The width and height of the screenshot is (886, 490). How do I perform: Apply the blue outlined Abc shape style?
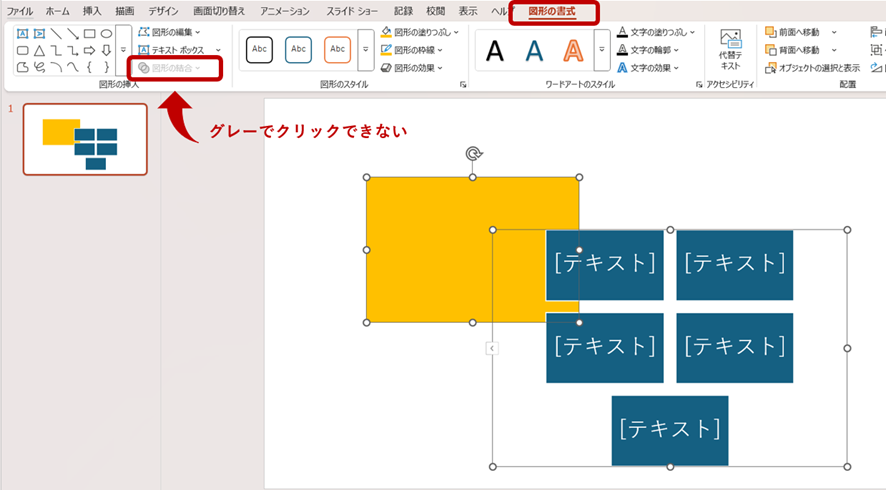coord(298,49)
